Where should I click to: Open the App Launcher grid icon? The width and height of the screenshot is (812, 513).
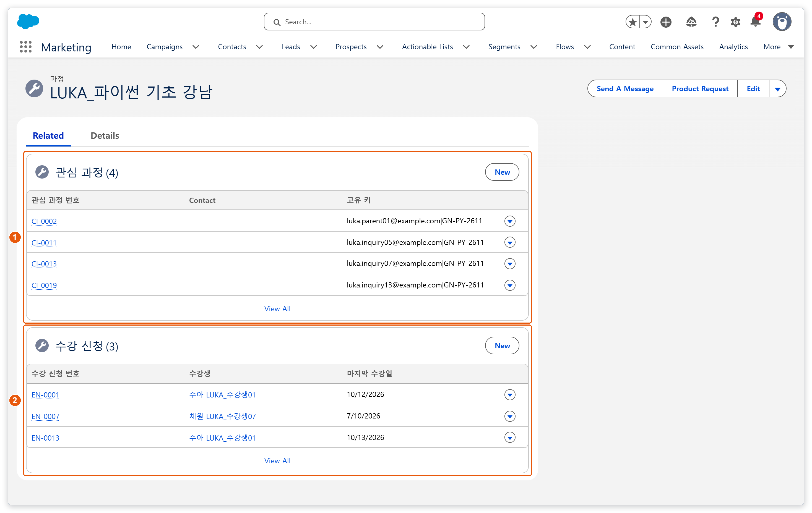tap(26, 47)
